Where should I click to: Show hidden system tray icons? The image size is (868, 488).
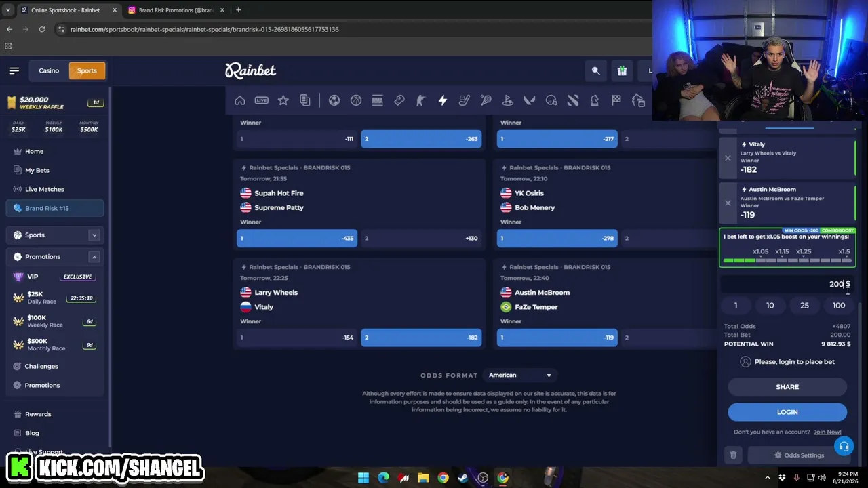click(x=768, y=478)
